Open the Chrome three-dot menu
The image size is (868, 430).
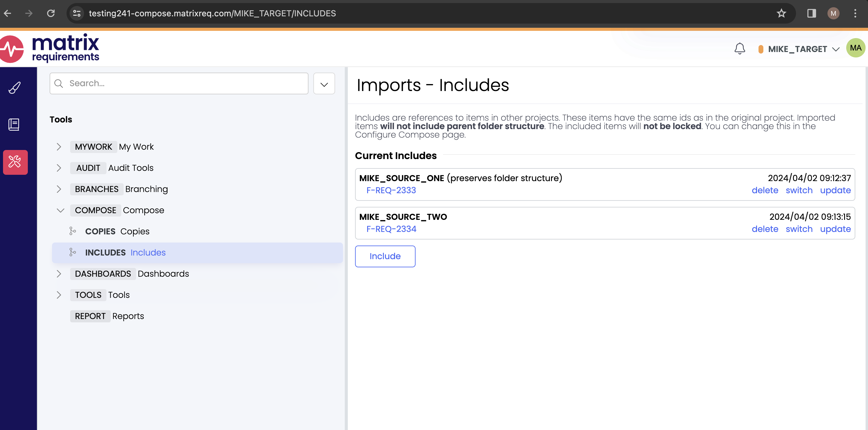click(x=855, y=13)
